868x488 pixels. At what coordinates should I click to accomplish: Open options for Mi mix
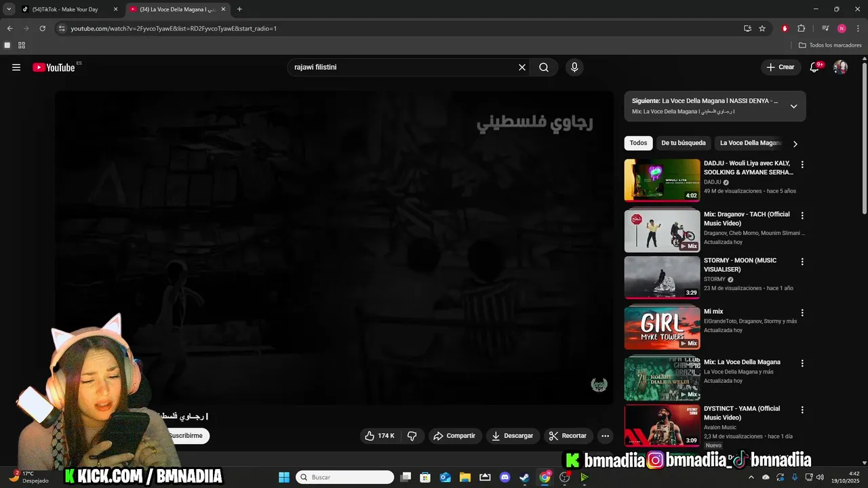tap(802, 313)
